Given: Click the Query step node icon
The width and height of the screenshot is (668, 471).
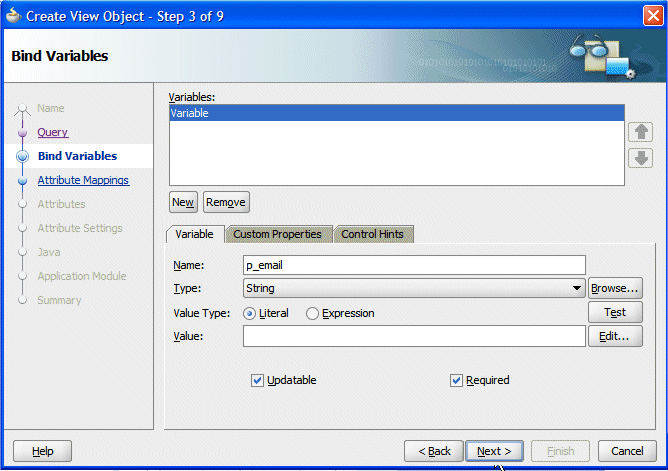Looking at the screenshot, I should 23,133.
